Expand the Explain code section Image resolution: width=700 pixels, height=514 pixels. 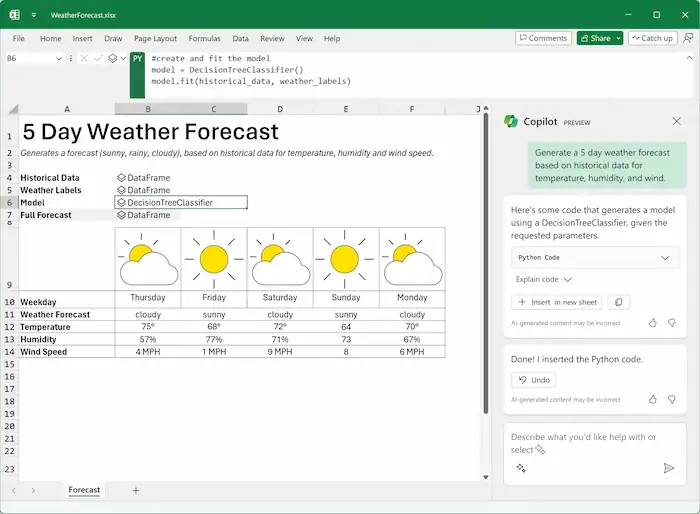tap(544, 280)
